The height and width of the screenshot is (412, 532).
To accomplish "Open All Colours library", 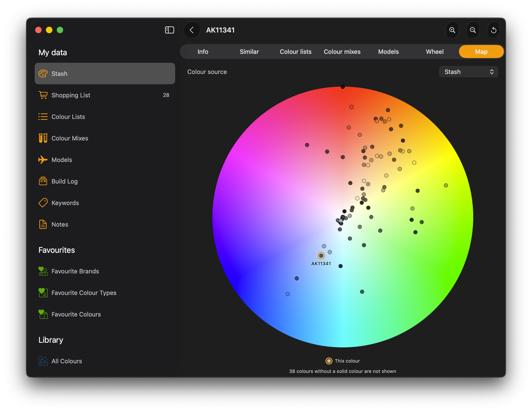I will [105, 361].
